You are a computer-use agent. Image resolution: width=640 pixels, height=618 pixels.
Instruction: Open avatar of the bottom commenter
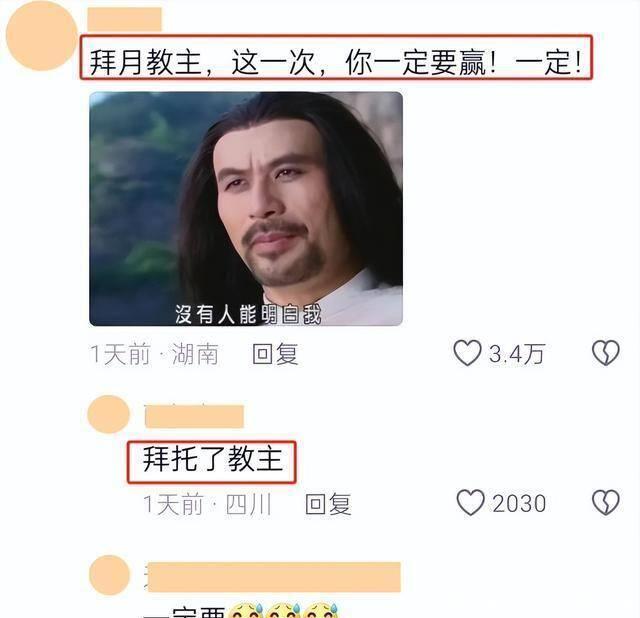click(109, 575)
